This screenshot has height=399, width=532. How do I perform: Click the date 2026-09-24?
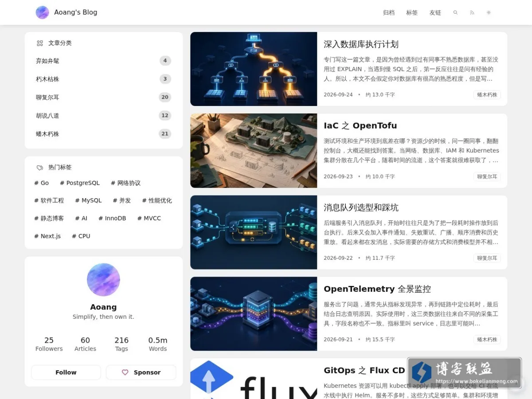338,95
